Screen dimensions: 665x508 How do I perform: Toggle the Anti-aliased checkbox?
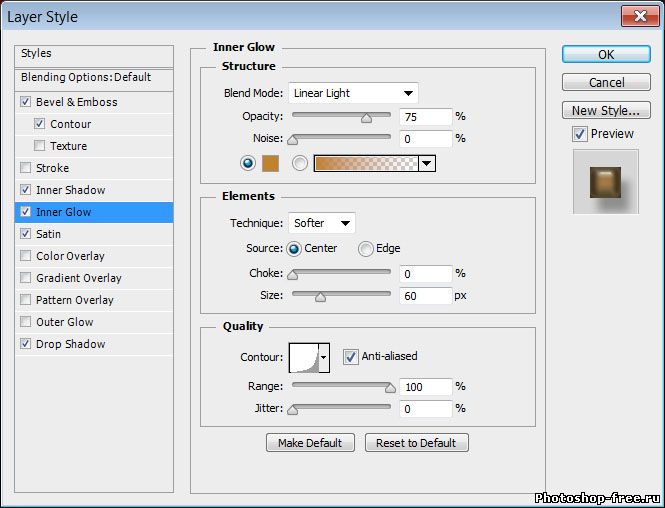coord(351,356)
